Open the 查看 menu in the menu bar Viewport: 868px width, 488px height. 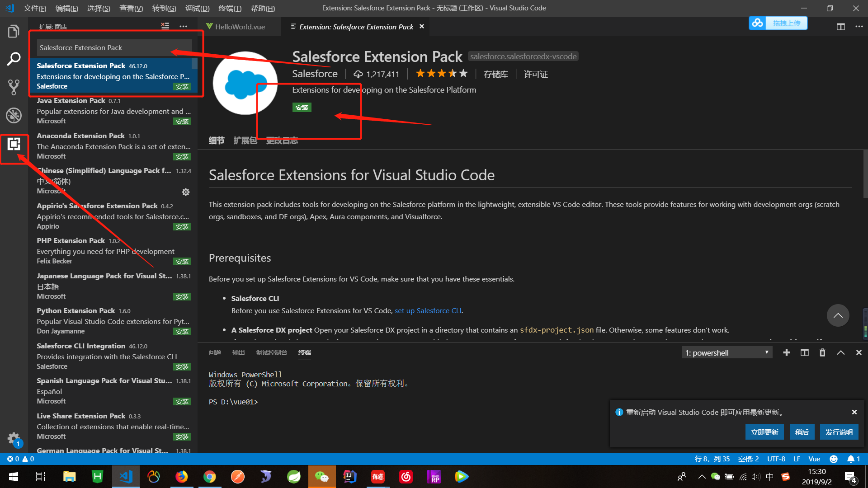coord(130,8)
